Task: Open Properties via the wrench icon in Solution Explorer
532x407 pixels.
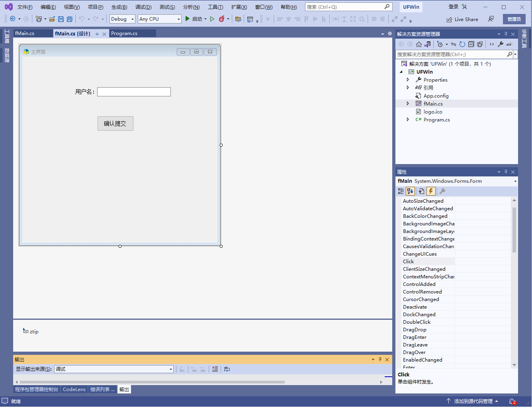Action: click(x=501, y=44)
